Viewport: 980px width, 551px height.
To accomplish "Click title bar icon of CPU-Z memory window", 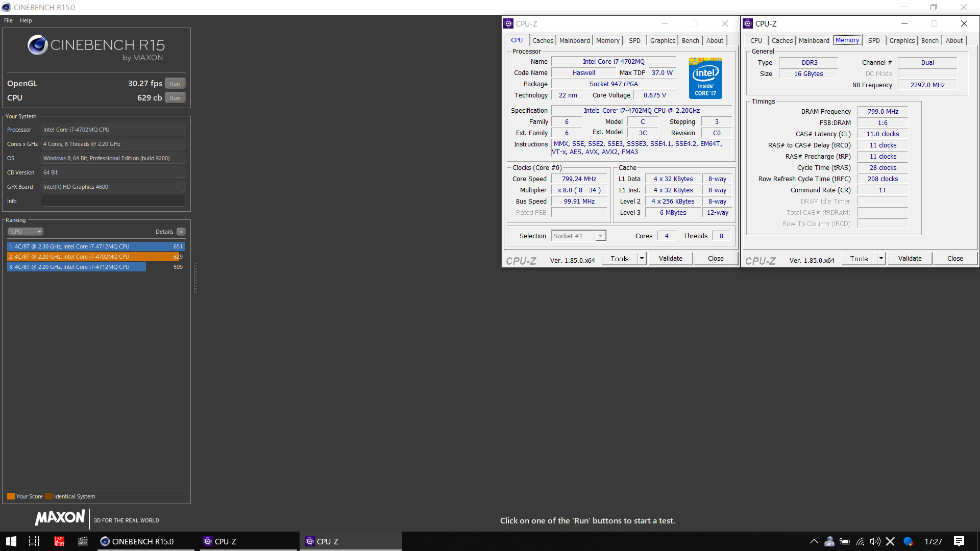I will click(748, 23).
